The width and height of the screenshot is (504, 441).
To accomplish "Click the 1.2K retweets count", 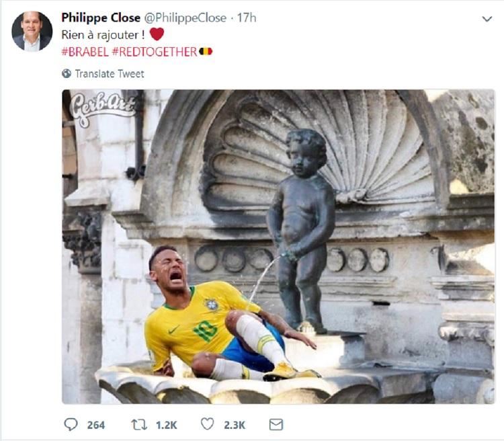I will click(166, 425).
